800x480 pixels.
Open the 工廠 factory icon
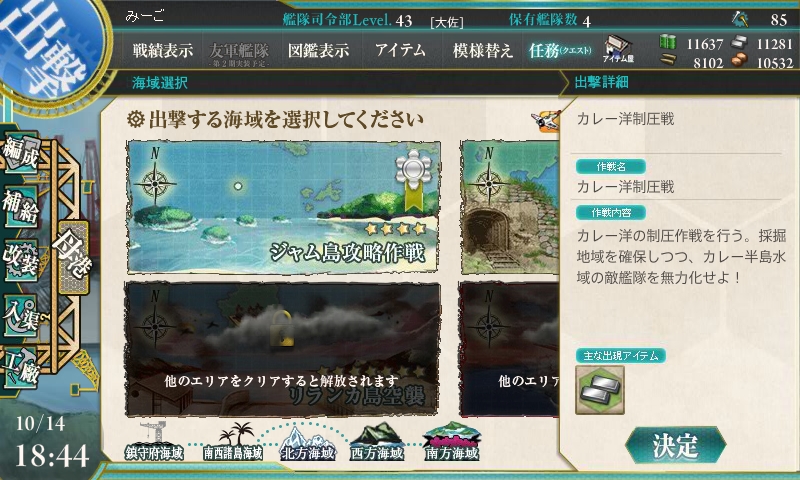pyautogui.click(x=20, y=367)
